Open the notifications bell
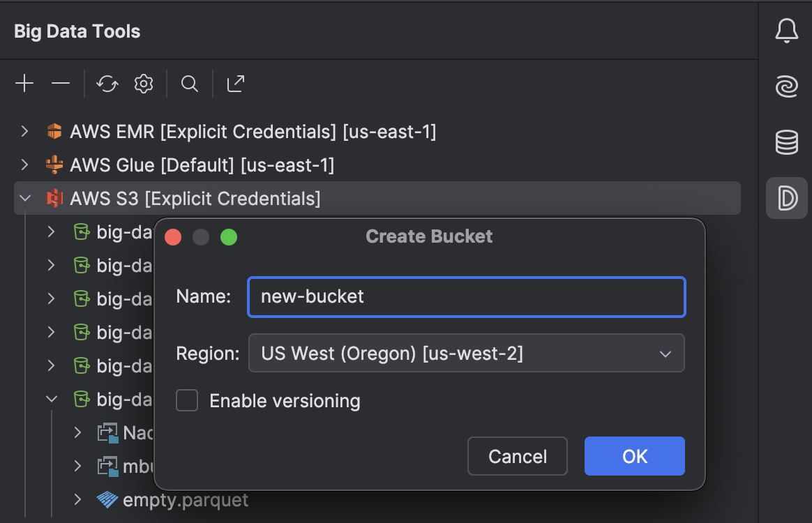This screenshot has width=812, height=523. click(786, 31)
